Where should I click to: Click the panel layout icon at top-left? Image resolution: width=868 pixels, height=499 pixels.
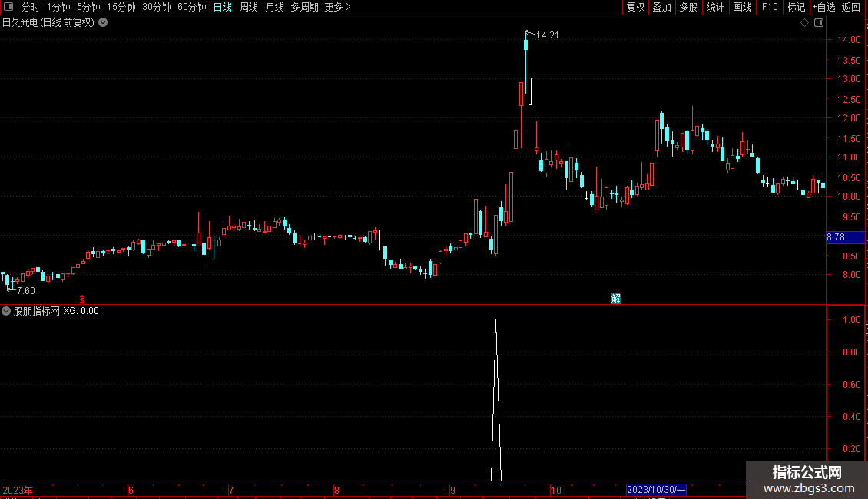pyautogui.click(x=8, y=7)
